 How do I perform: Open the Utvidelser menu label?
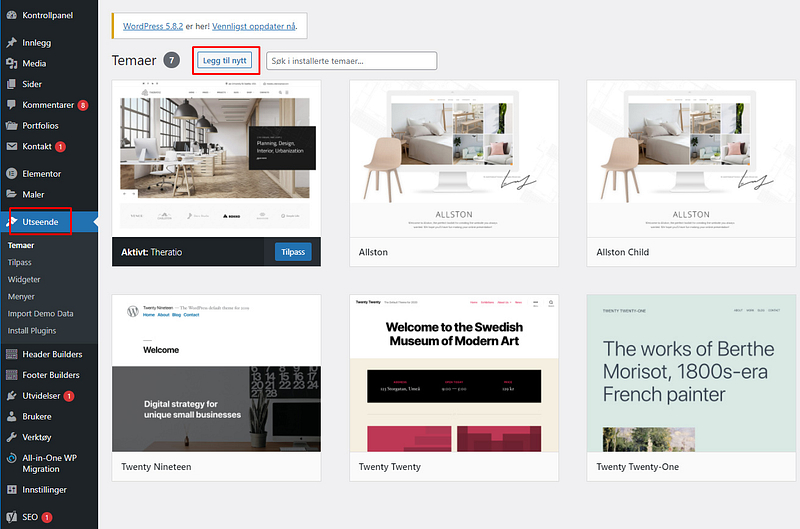coord(41,396)
